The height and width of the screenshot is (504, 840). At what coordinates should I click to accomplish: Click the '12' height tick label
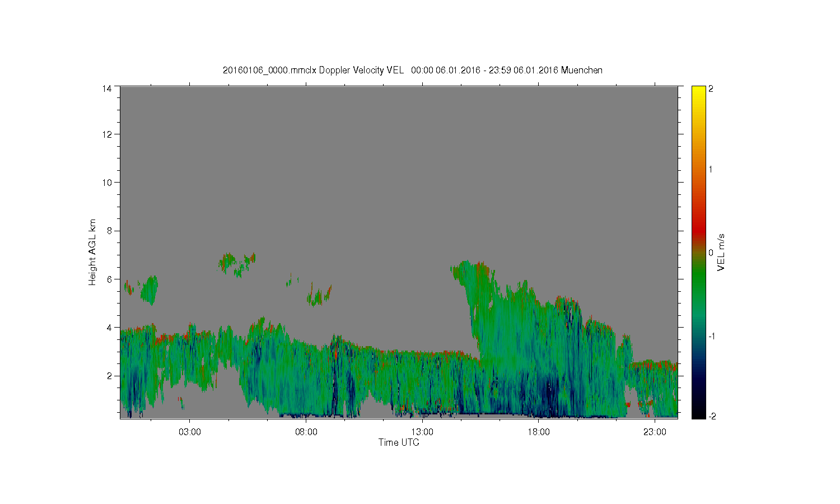click(107, 134)
